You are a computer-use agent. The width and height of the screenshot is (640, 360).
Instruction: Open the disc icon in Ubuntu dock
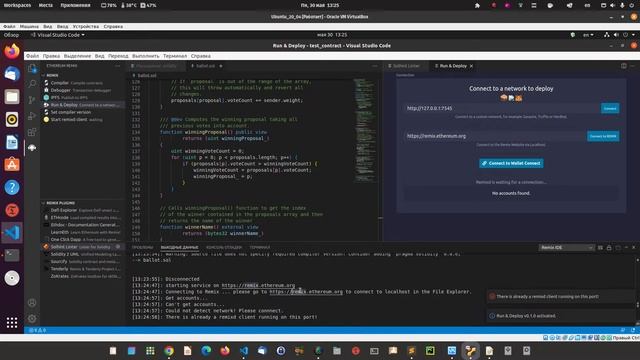coord(12,278)
